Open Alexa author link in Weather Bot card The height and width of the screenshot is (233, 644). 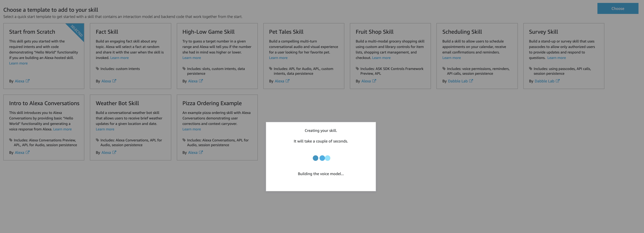[x=106, y=153]
